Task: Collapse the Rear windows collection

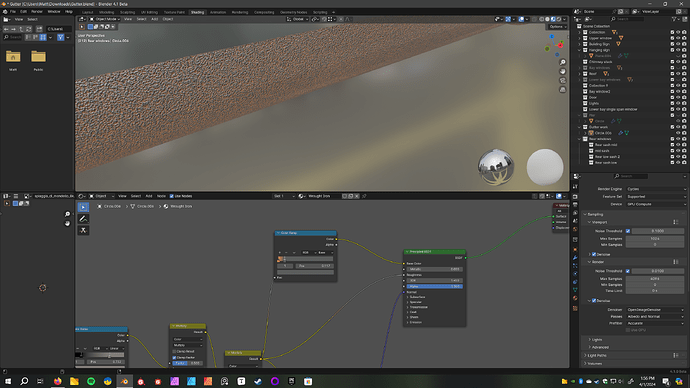Action: 580,139
